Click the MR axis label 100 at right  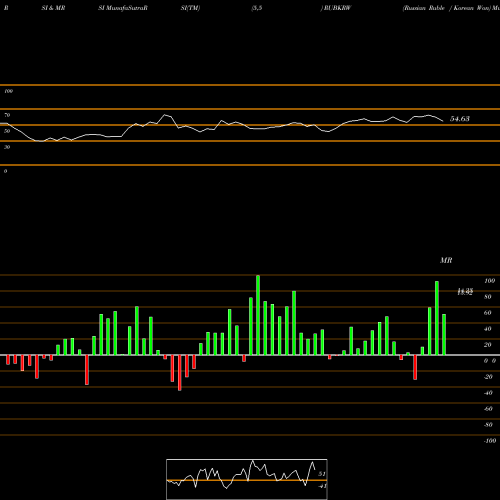(490, 281)
